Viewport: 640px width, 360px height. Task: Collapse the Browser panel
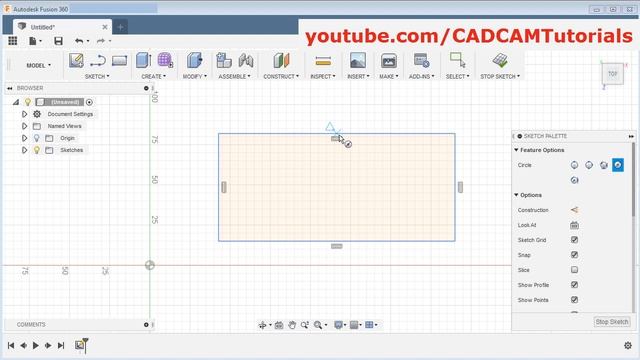pyautogui.click(x=10, y=88)
